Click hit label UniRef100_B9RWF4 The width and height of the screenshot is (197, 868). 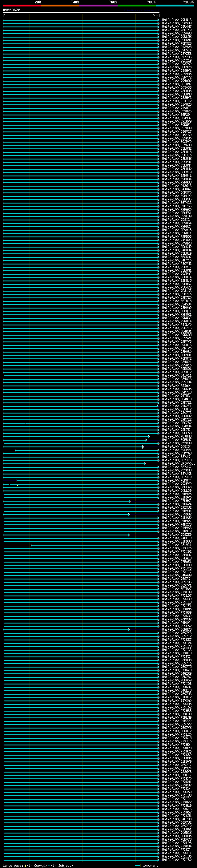point(177,125)
